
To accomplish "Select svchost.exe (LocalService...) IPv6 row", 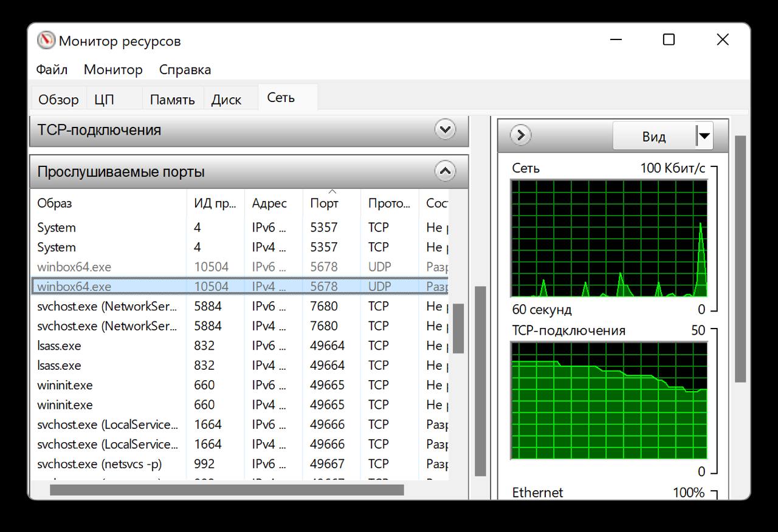I will click(x=239, y=425).
